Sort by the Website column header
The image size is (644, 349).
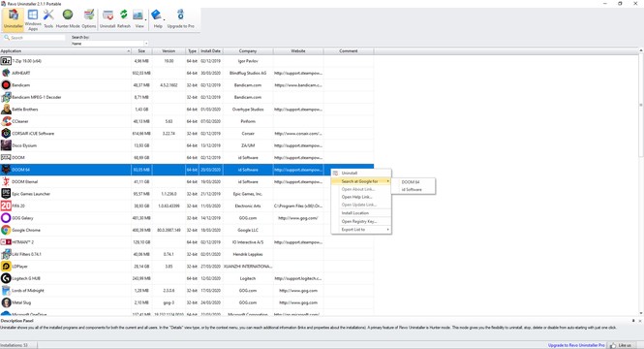tap(298, 51)
